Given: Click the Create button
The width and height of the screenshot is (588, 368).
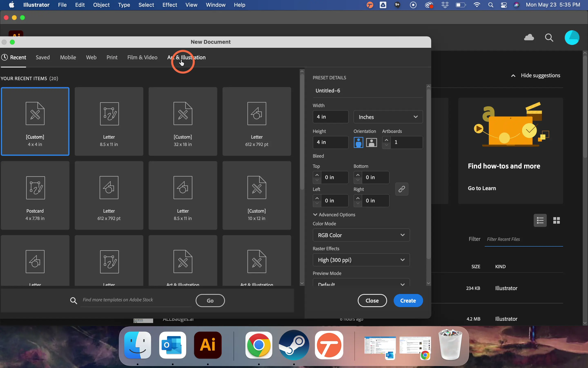Looking at the screenshot, I should [x=408, y=301].
